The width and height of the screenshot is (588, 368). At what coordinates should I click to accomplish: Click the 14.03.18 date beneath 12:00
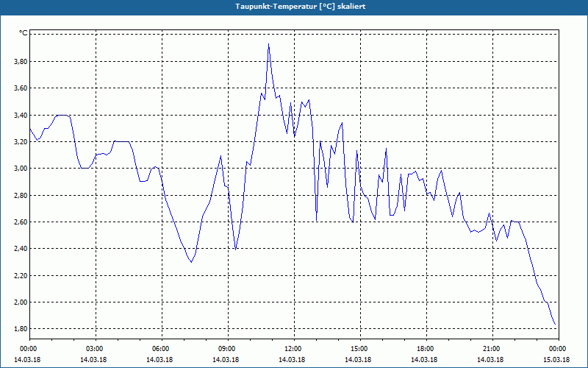tap(292, 360)
